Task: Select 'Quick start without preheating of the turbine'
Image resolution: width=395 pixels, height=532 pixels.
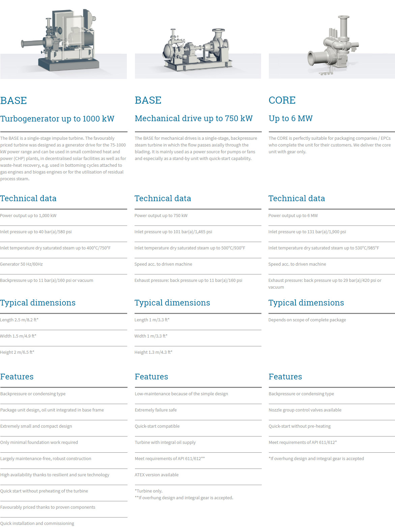Action: pyautogui.click(x=44, y=491)
